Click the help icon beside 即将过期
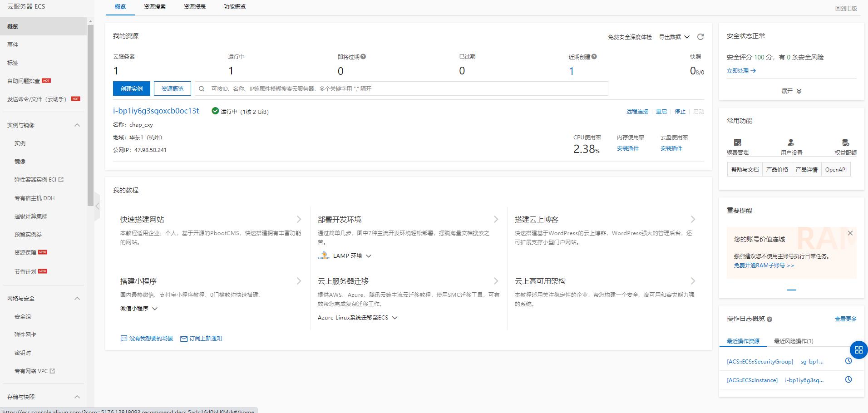This screenshot has width=868, height=413. 363,57
